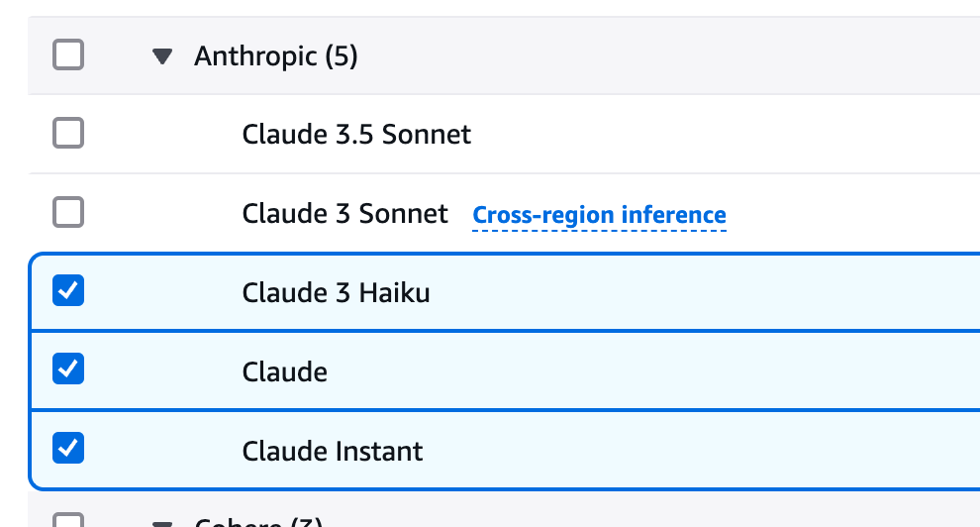The image size is (980, 527).
Task: Select the Claude 3 Sonnet model name
Action: (344, 213)
